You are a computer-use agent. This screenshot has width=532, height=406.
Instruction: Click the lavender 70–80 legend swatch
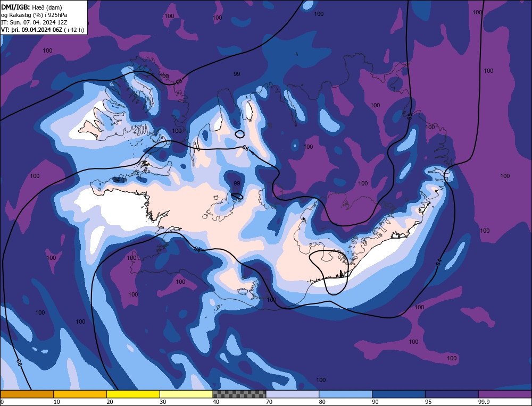tap(293, 394)
